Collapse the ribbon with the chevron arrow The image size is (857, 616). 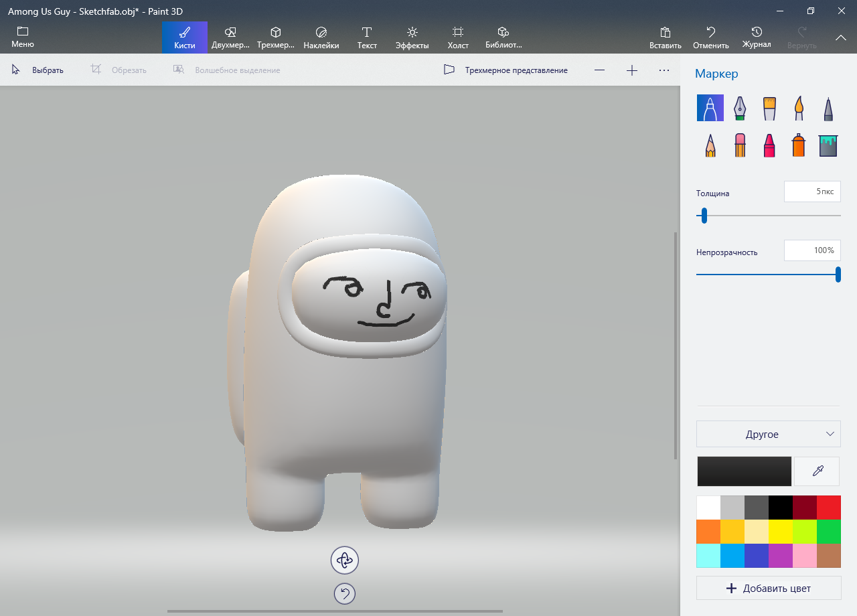click(841, 38)
